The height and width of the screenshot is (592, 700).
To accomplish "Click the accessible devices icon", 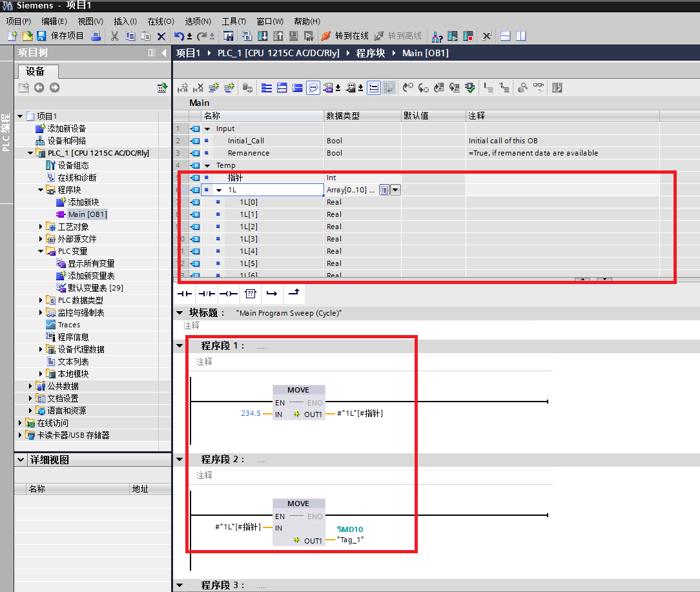I will point(437,36).
